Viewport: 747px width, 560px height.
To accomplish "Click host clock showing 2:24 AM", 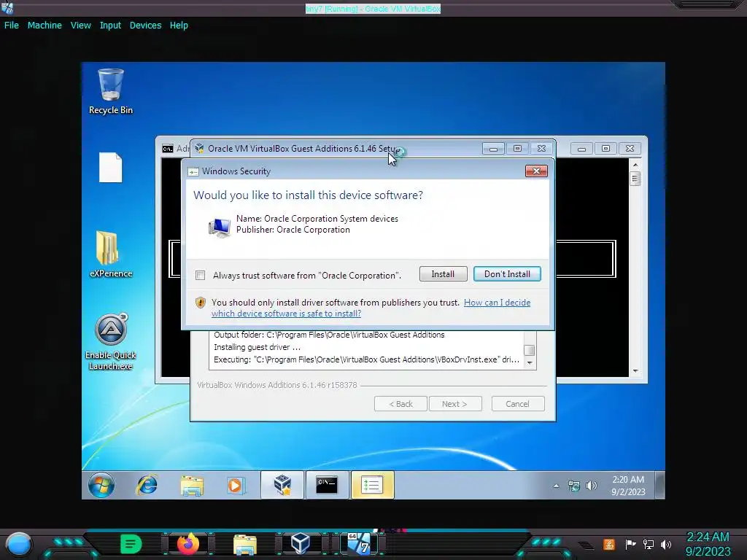I will click(x=708, y=544).
